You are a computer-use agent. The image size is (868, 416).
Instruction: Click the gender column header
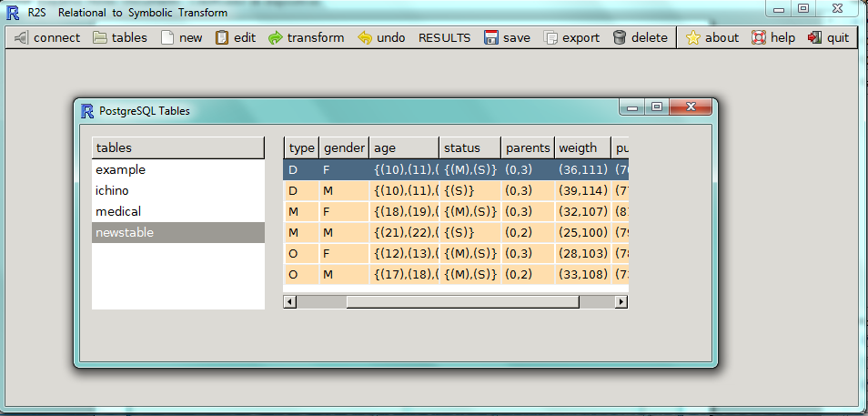point(344,148)
